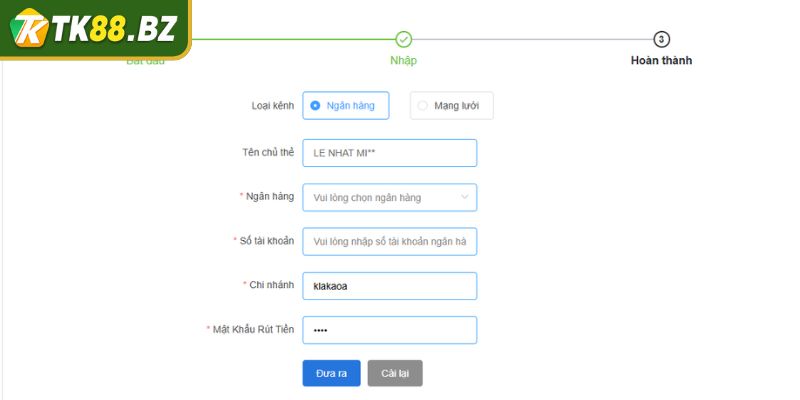
Task: Select the Mạng lưới channel radio button
Action: click(423, 105)
